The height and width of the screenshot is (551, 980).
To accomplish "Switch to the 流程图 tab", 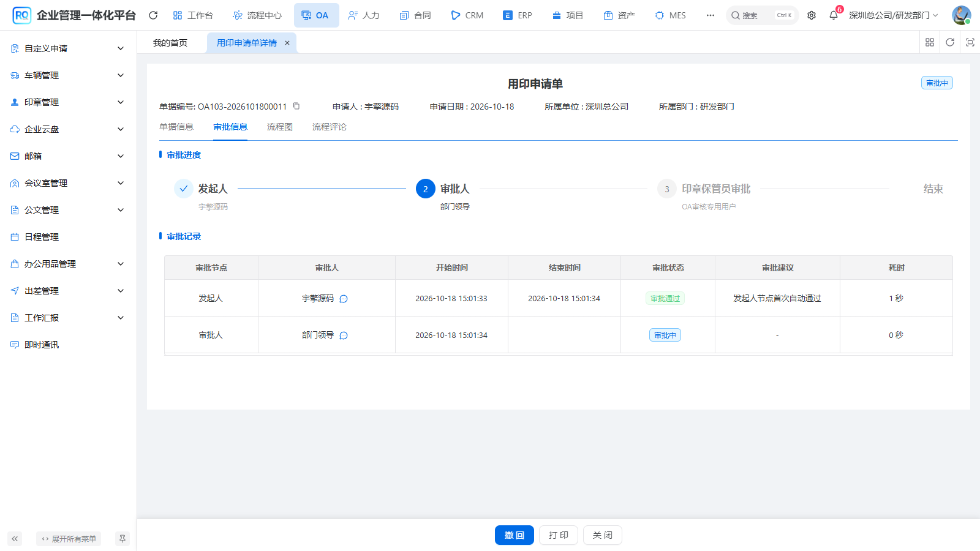I will (280, 127).
